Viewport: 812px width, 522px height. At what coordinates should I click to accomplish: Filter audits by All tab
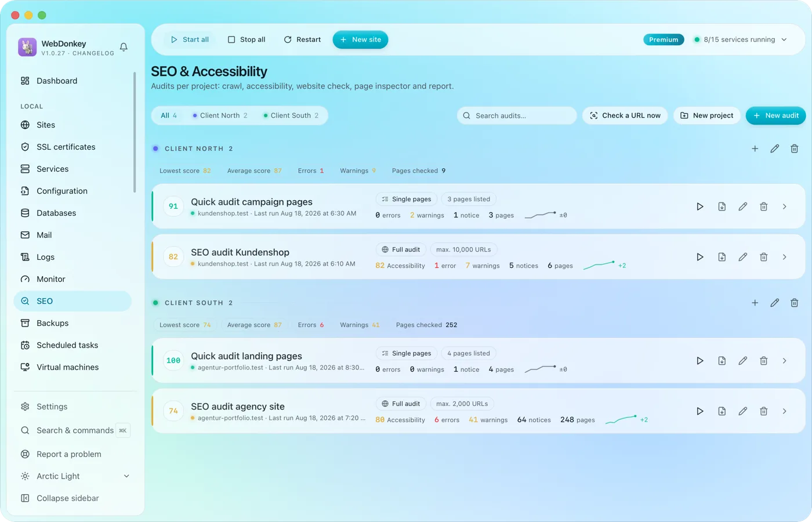pos(169,115)
